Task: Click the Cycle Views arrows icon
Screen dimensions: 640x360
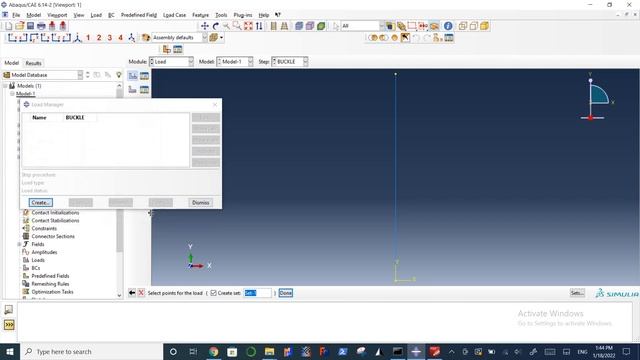Action: [259, 26]
